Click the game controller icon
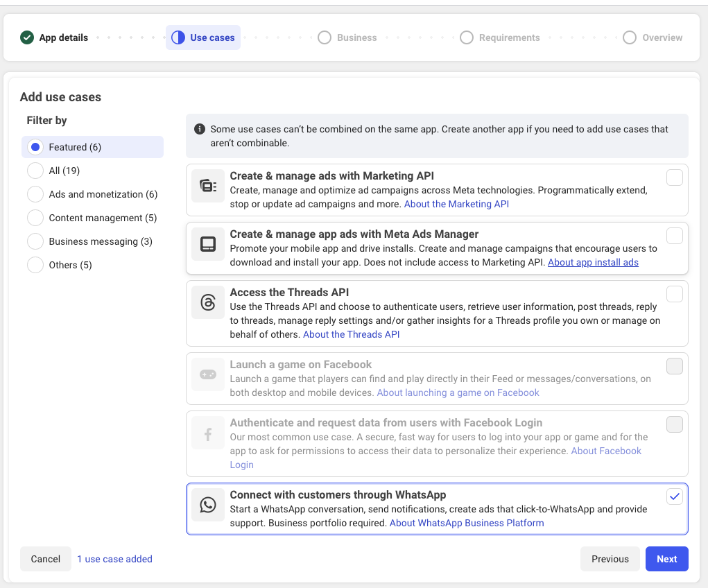This screenshot has width=708, height=588. [x=208, y=374]
